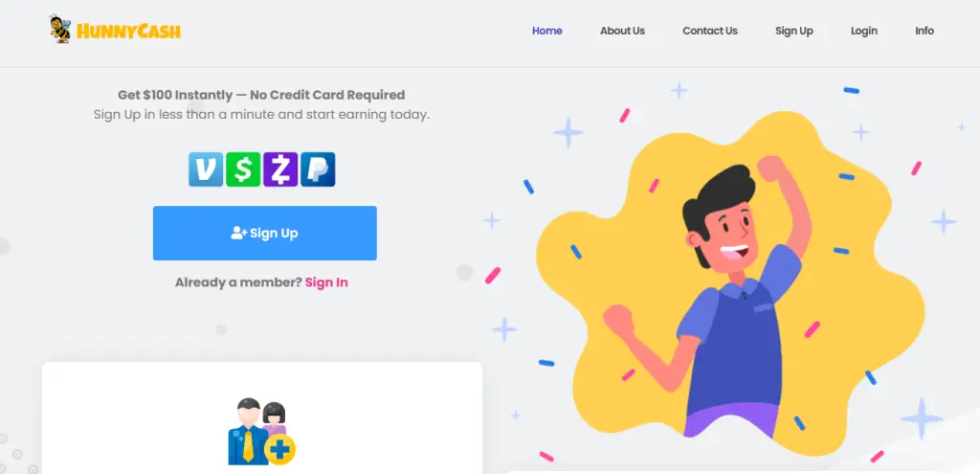Click the purple Zelle icon
The image size is (980, 474).
click(280, 169)
